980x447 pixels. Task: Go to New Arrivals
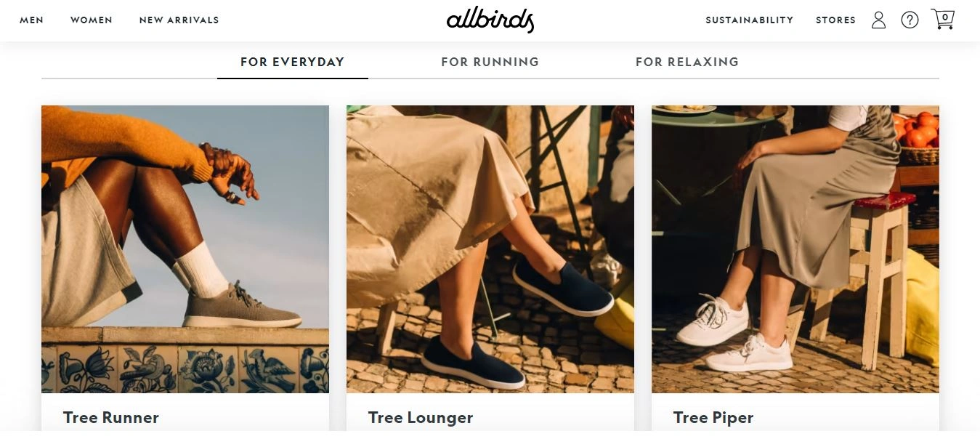coord(179,20)
